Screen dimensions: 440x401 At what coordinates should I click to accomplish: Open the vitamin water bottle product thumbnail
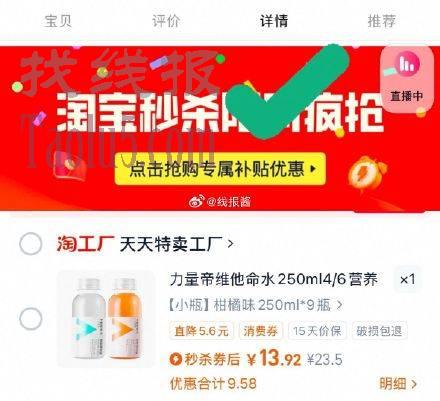[x=107, y=319]
